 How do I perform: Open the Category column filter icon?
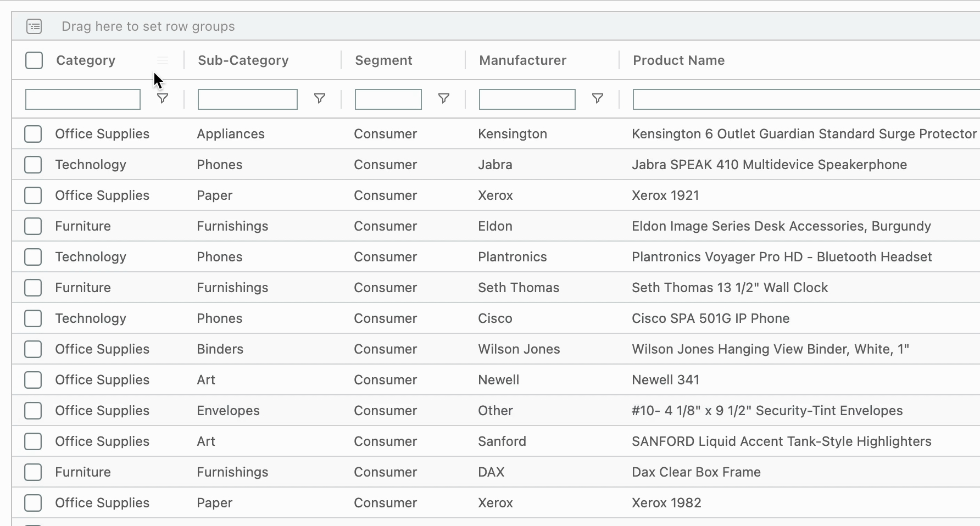coord(163,99)
